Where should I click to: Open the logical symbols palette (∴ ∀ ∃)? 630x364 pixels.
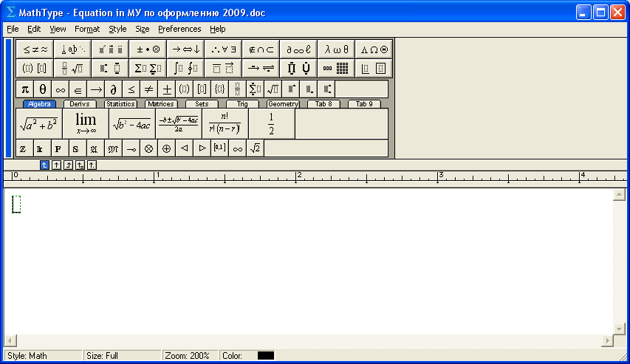tap(224, 49)
